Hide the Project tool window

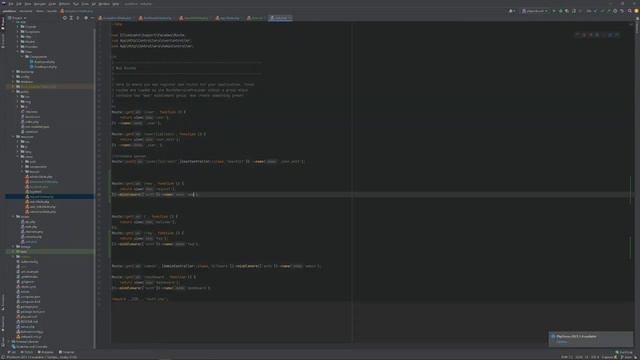[x=92, y=18]
